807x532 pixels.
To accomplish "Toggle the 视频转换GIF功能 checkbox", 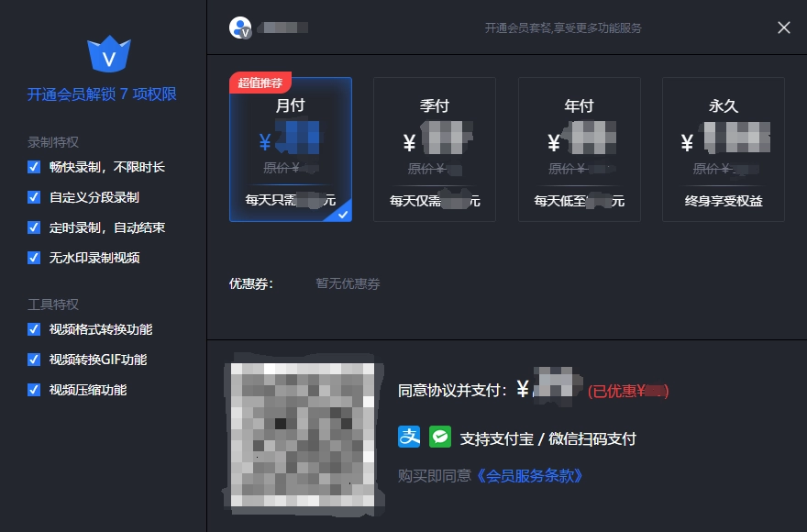I will pos(34,360).
